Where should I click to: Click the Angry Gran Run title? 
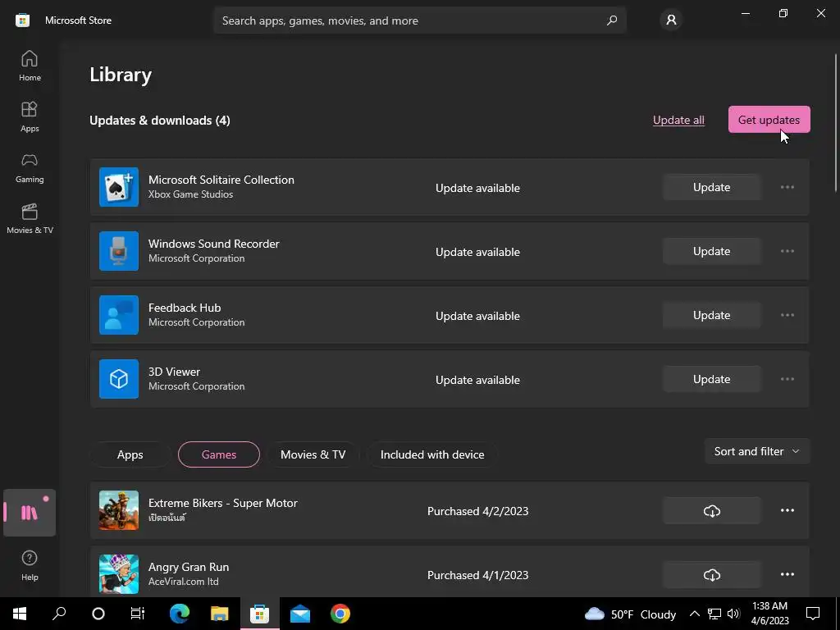[189, 567]
